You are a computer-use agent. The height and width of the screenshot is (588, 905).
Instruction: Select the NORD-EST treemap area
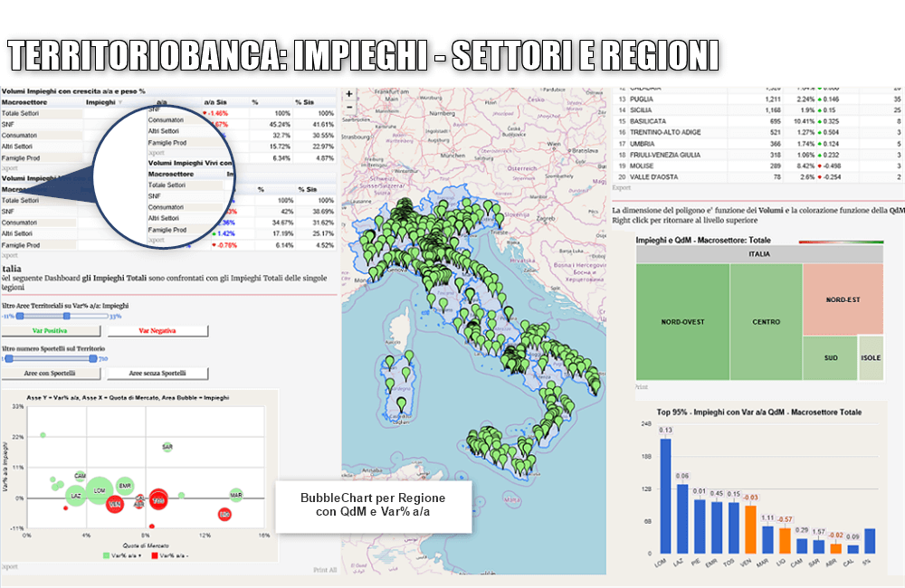(x=843, y=299)
